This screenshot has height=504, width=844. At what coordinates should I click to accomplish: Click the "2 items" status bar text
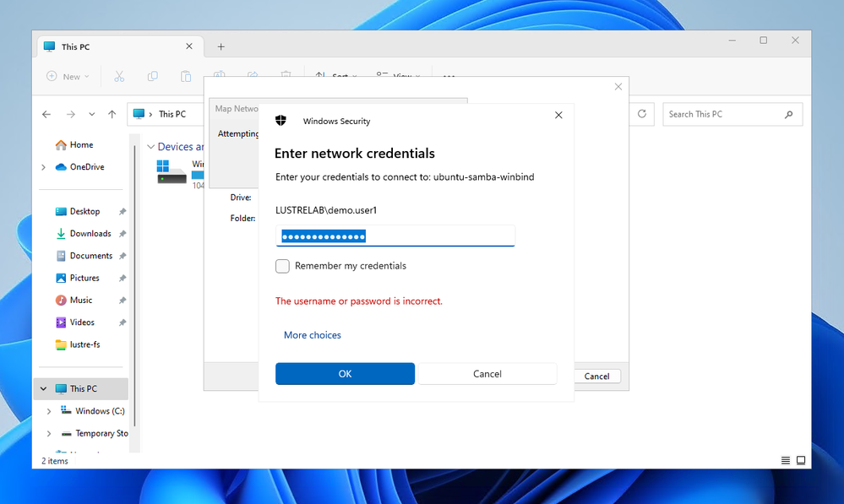coord(55,461)
